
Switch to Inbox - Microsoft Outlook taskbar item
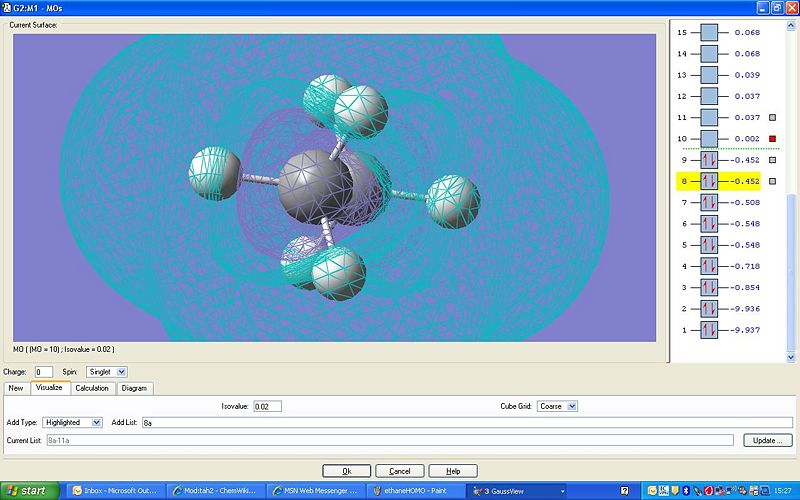pyautogui.click(x=116, y=491)
